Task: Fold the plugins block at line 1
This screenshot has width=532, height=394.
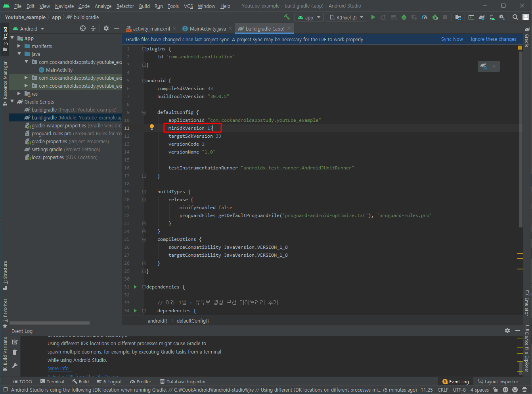Action: tap(144, 49)
